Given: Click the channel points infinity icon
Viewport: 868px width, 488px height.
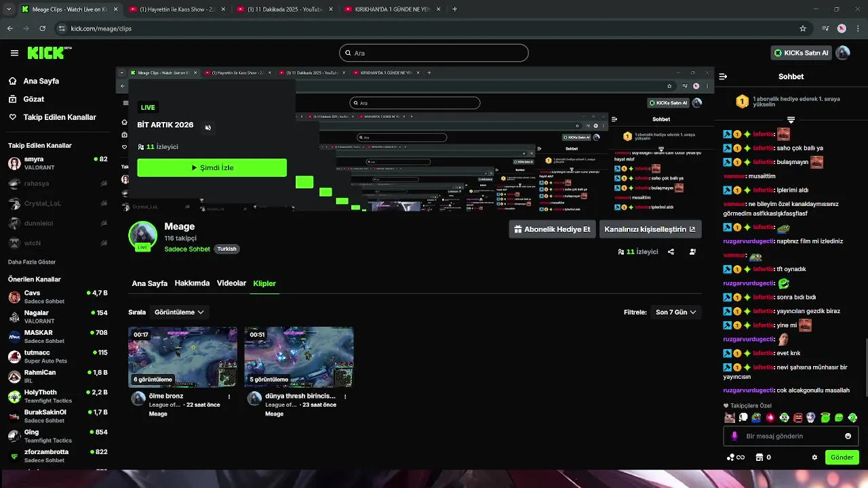Looking at the screenshot, I should point(736,457).
